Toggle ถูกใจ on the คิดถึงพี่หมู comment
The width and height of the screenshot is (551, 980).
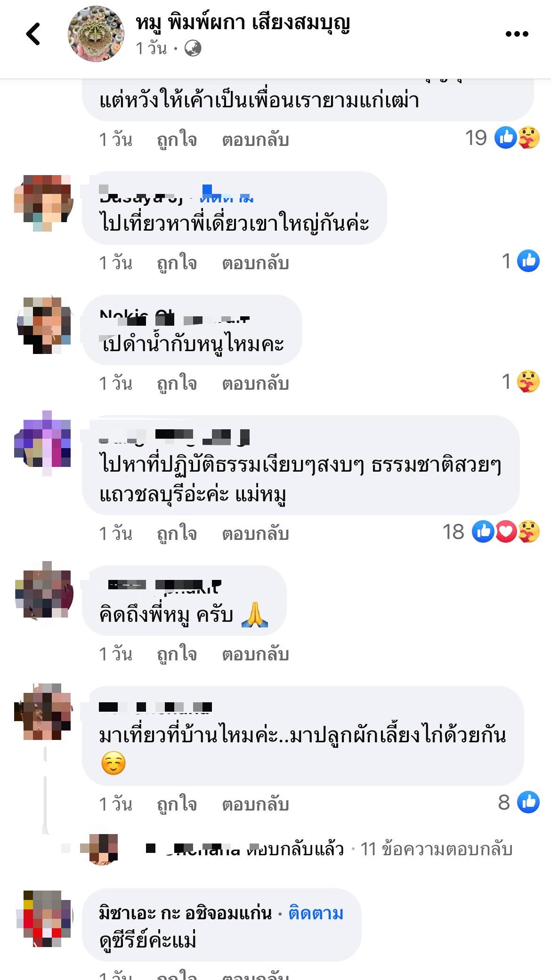click(x=177, y=654)
